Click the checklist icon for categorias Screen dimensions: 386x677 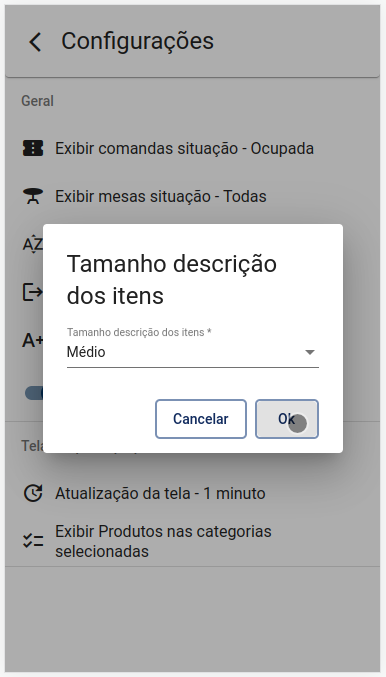(33, 541)
